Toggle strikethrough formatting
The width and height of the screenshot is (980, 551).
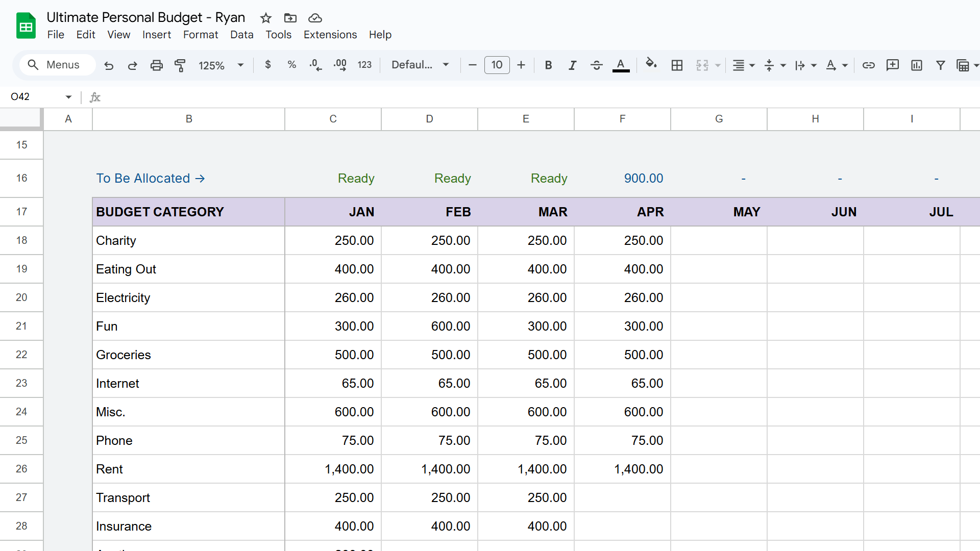[x=596, y=65]
